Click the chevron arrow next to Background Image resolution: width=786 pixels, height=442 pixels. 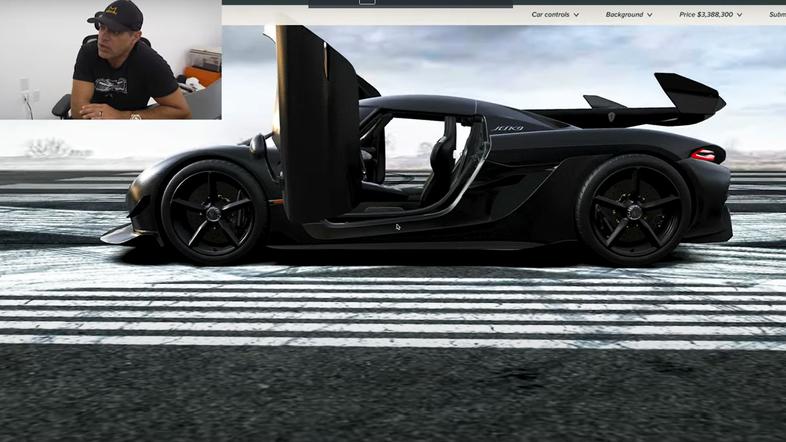(x=650, y=15)
